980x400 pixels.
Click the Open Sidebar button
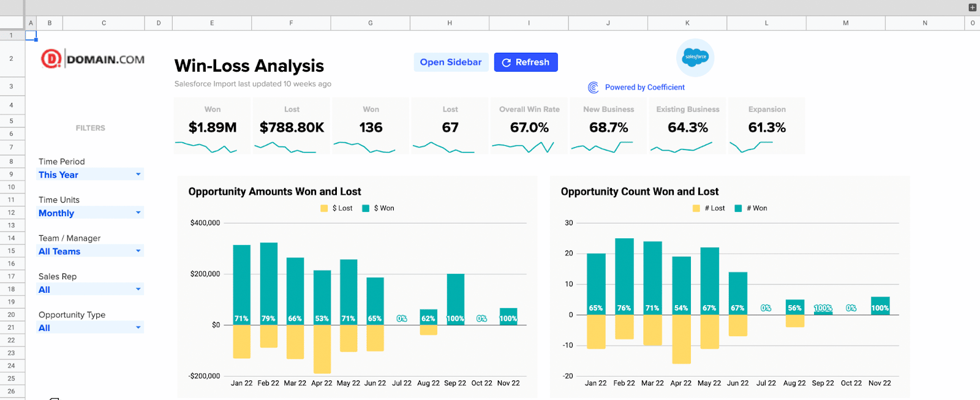tap(451, 62)
